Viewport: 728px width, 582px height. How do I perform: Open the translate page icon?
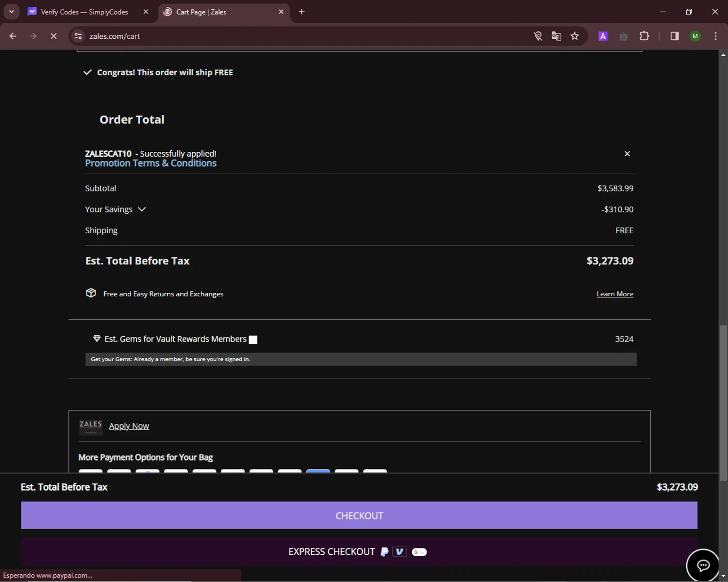coord(556,36)
